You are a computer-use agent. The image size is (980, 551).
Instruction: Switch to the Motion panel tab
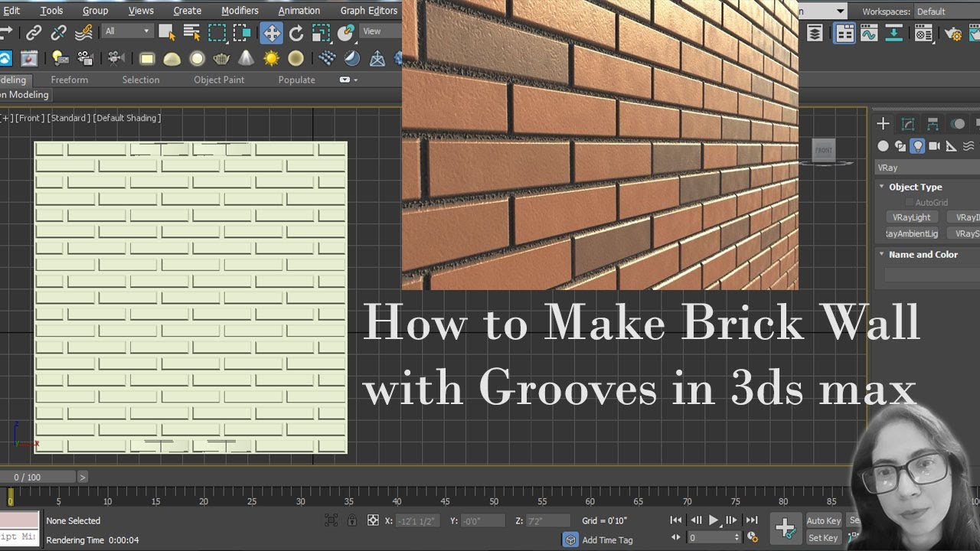click(958, 124)
